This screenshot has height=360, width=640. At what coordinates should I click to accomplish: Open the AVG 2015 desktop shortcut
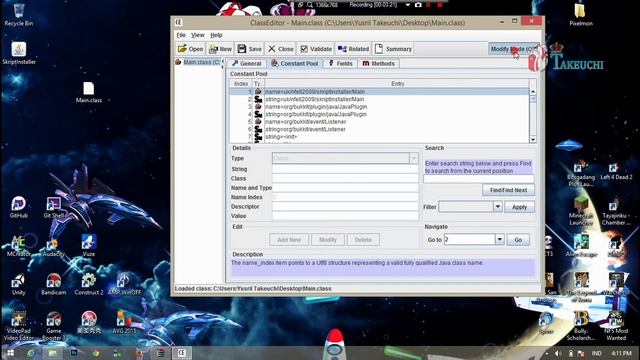(x=124, y=323)
